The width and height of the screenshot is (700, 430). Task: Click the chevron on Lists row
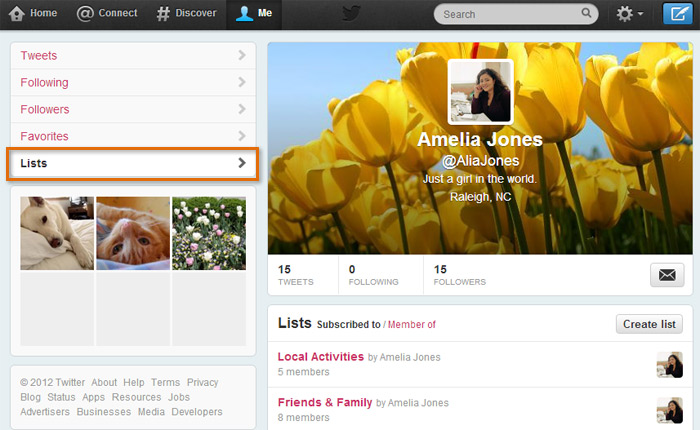pos(242,163)
